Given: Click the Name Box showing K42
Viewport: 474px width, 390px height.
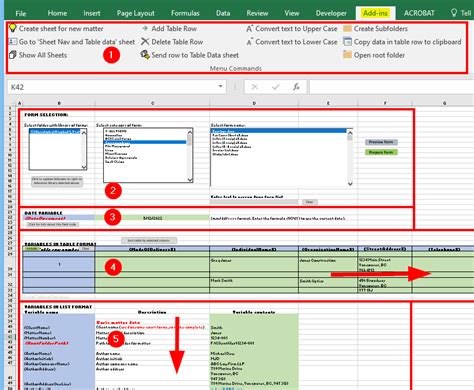Looking at the screenshot, I should (x=112, y=87).
